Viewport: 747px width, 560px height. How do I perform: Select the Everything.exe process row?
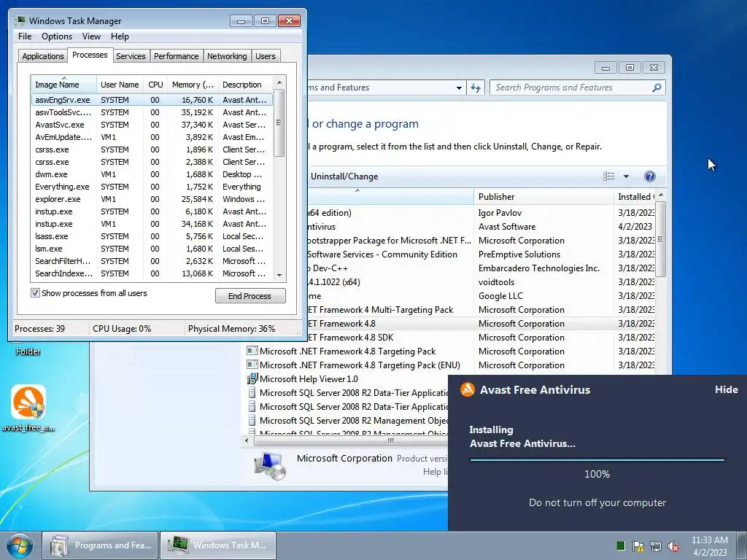[152, 187]
